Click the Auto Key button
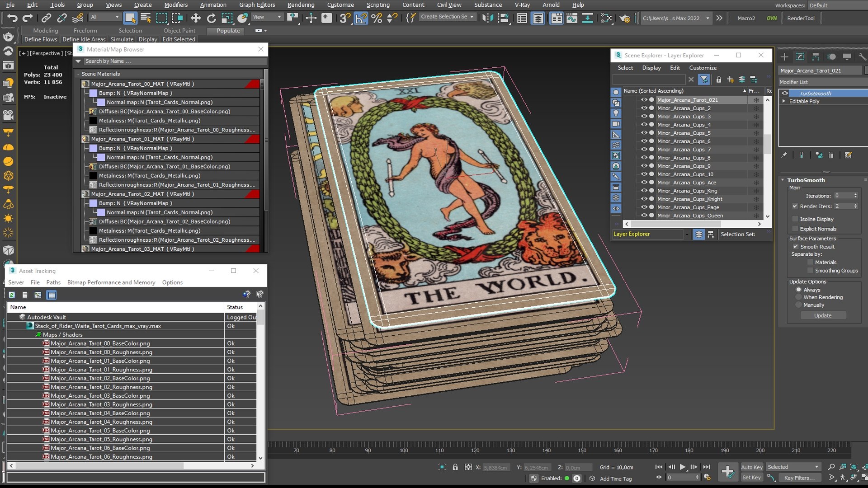 pyautogui.click(x=752, y=467)
